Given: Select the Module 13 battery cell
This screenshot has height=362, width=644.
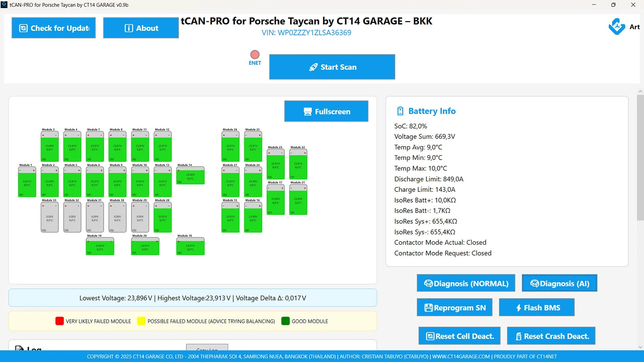Looking at the screenshot, I should [x=163, y=182].
